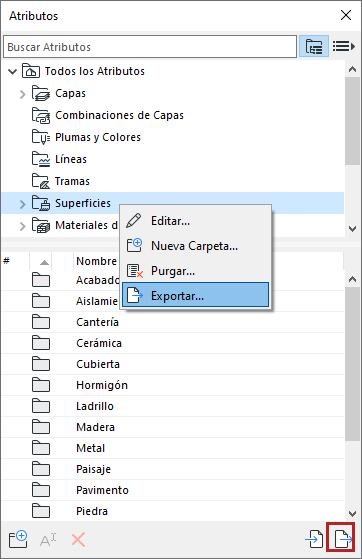The image size is (362, 559).
Task: Select the Piedra row name
Action: (x=92, y=511)
